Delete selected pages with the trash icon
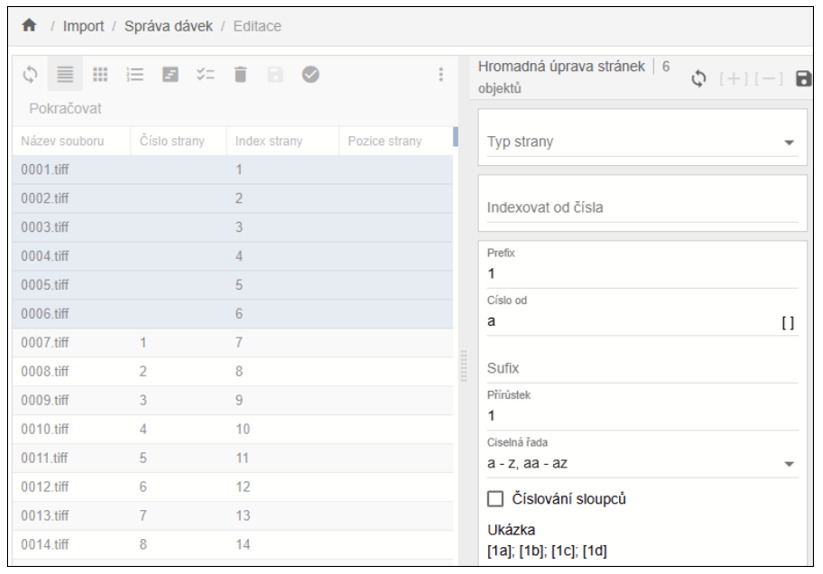 coord(240,75)
